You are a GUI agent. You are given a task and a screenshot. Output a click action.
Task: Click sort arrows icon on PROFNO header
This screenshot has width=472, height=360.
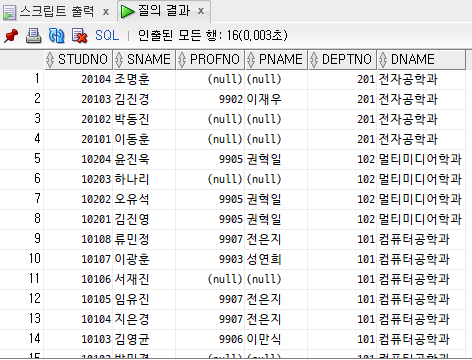point(182,60)
